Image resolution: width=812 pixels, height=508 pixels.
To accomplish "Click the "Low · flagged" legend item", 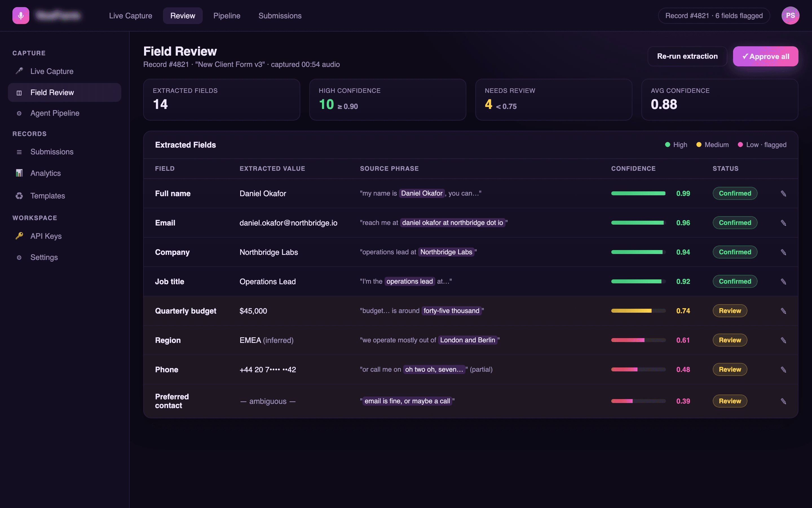I will (x=762, y=145).
